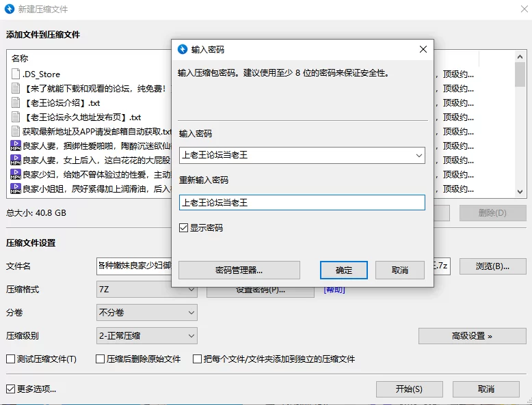Viewport: 532px width, 405px height.
Task: Close the 输入密码 dialog with X
Action: 423,49
